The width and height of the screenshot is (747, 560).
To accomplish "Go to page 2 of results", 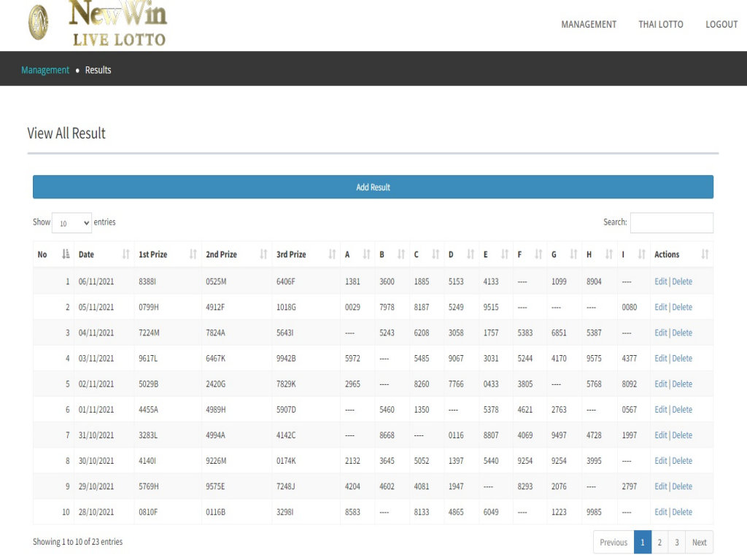I will click(x=659, y=542).
